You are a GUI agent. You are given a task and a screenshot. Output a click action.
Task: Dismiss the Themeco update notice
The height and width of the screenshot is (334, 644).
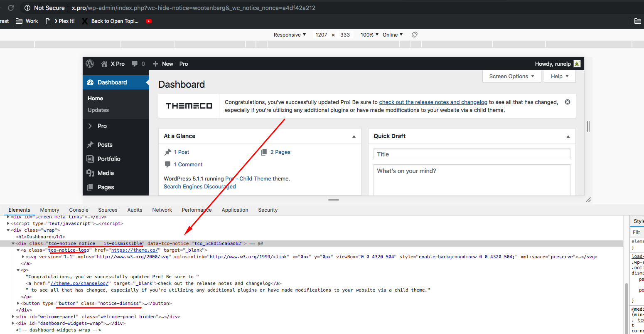[568, 102]
